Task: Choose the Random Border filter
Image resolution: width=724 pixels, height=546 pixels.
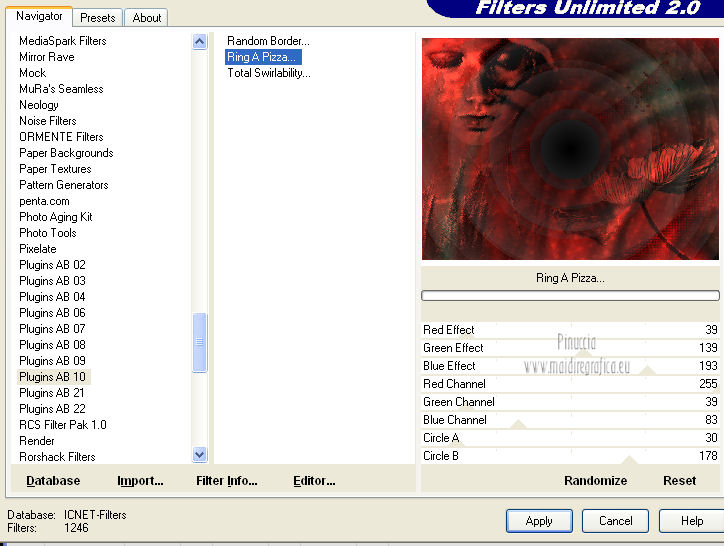Action: coord(268,41)
